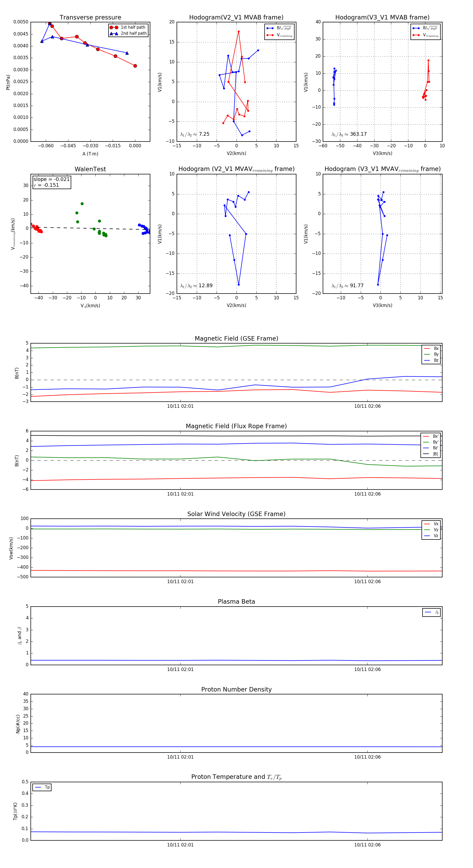Select the "1st half path" legend entry
The image size is (473, 868).
pyautogui.click(x=128, y=27)
